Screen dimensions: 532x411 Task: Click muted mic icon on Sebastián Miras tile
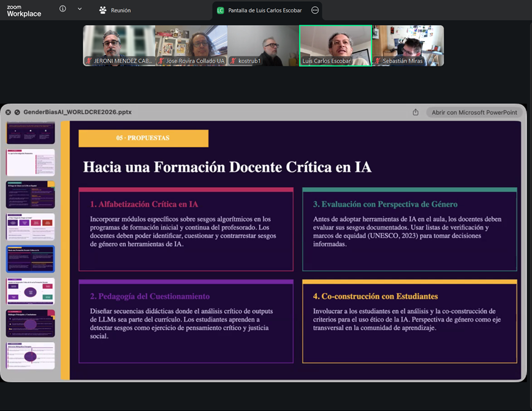pyautogui.click(x=378, y=61)
